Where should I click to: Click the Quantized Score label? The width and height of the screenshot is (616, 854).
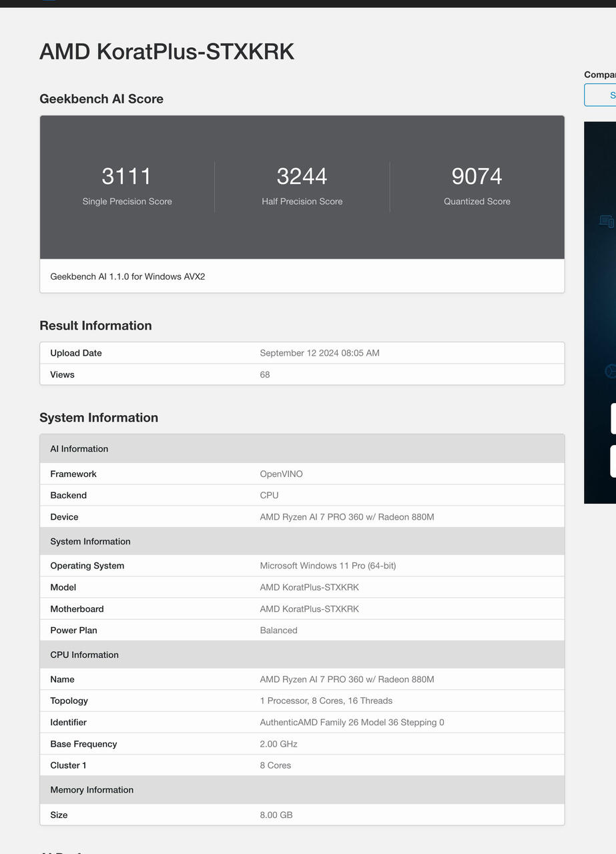tap(477, 201)
